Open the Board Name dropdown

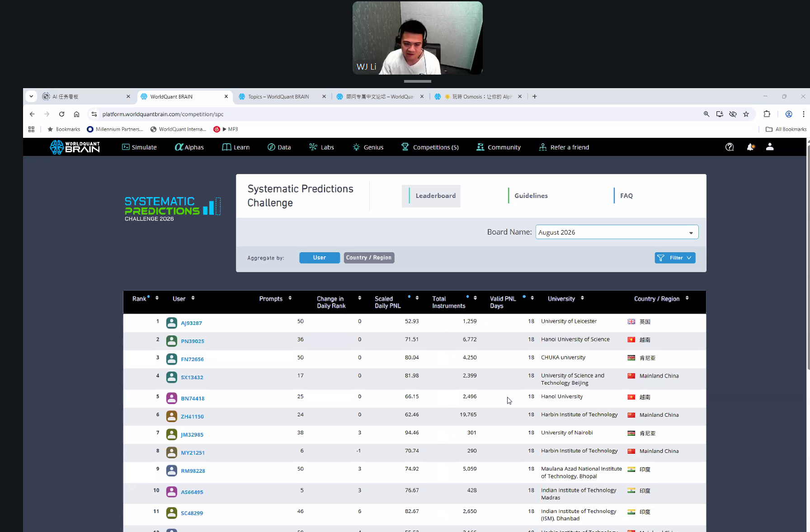[617, 232]
